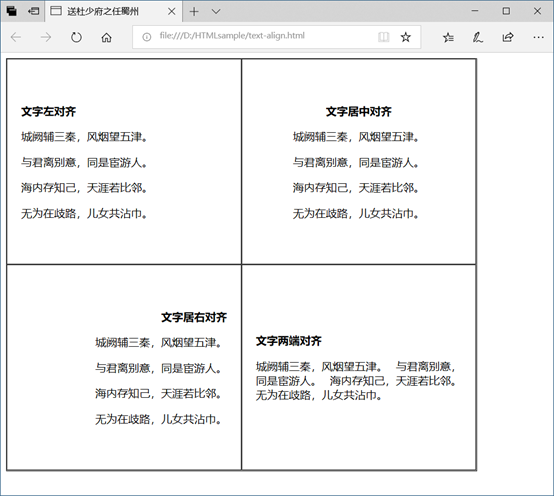The height and width of the screenshot is (496, 554).
Task: Set these tabs aside
Action: [x=34, y=11]
